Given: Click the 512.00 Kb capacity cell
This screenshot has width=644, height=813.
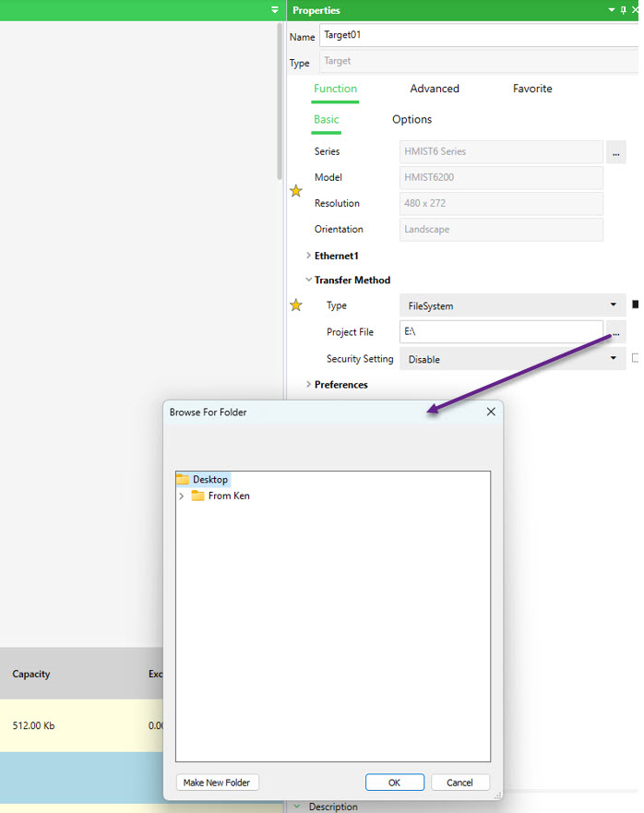Looking at the screenshot, I should point(34,725).
